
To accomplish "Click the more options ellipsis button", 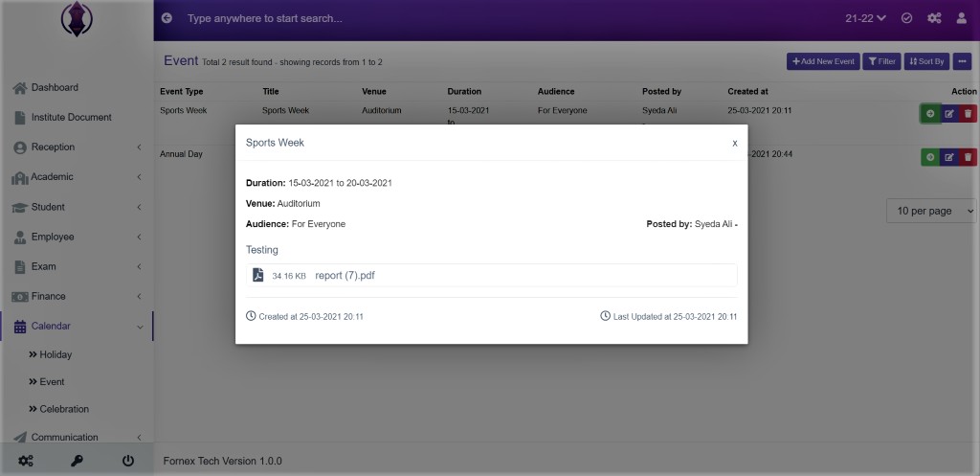I will coord(962,61).
